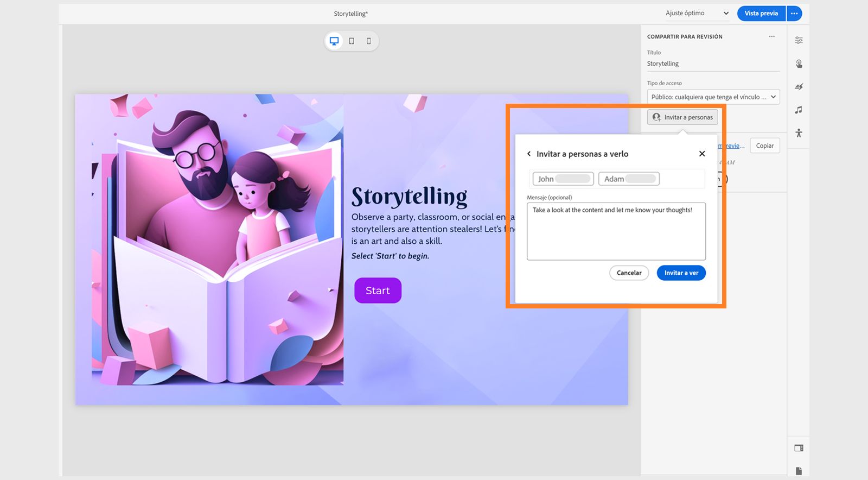
Task: Open more options beside Vista previa
Action: pyautogui.click(x=794, y=14)
